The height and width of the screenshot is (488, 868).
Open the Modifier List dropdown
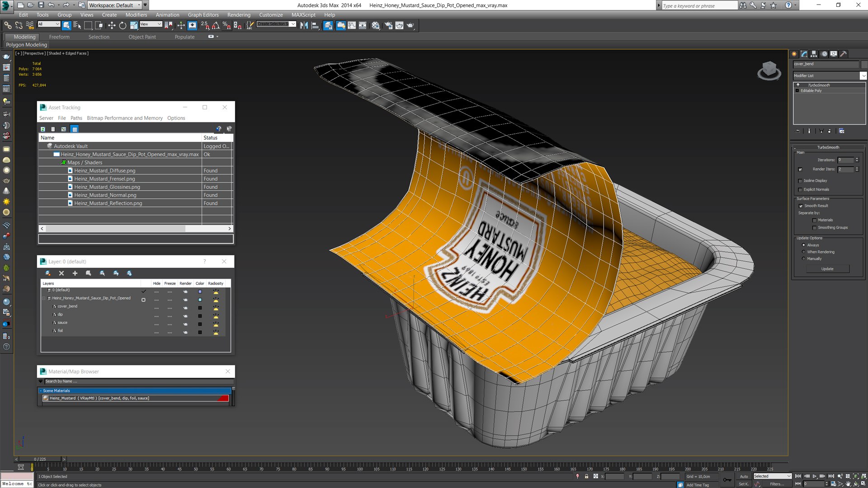pyautogui.click(x=863, y=76)
